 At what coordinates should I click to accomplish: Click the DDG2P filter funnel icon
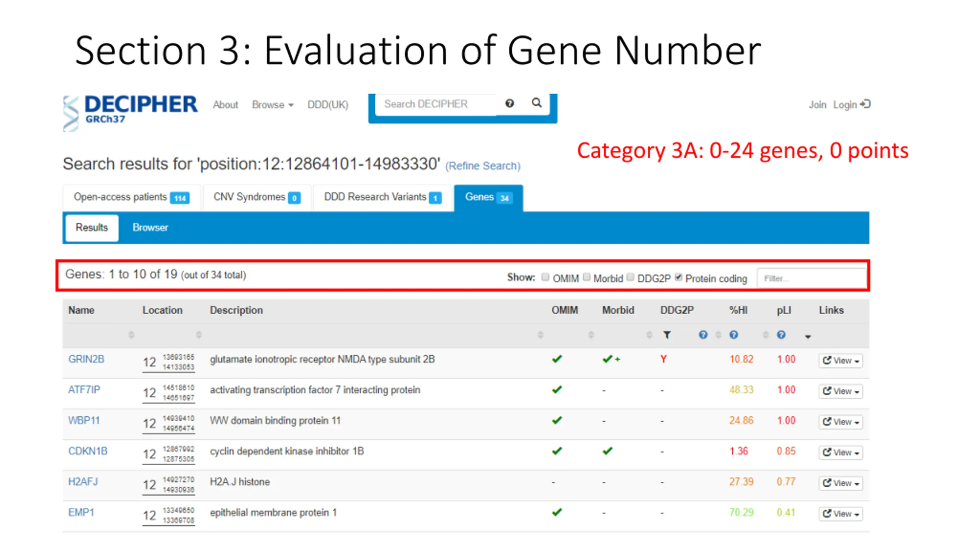667,335
